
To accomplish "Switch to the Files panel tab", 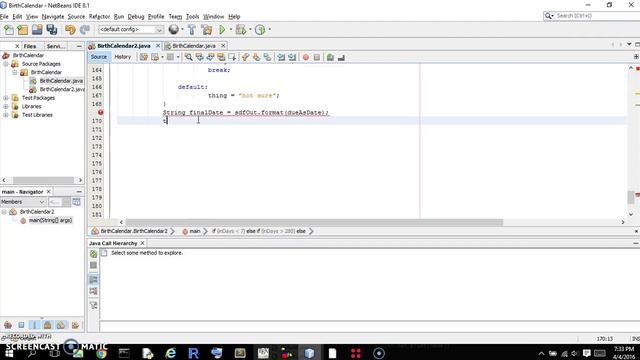I will (30, 46).
